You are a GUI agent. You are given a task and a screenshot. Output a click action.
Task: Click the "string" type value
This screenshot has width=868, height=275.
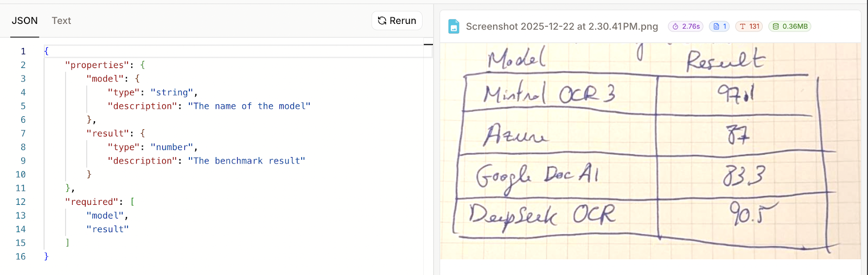pos(171,92)
